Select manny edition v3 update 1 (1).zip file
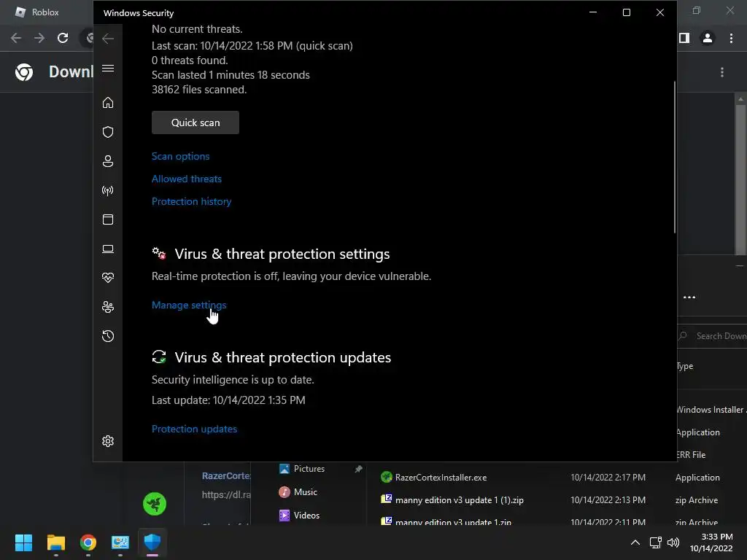This screenshot has height=560, width=747. click(460, 500)
